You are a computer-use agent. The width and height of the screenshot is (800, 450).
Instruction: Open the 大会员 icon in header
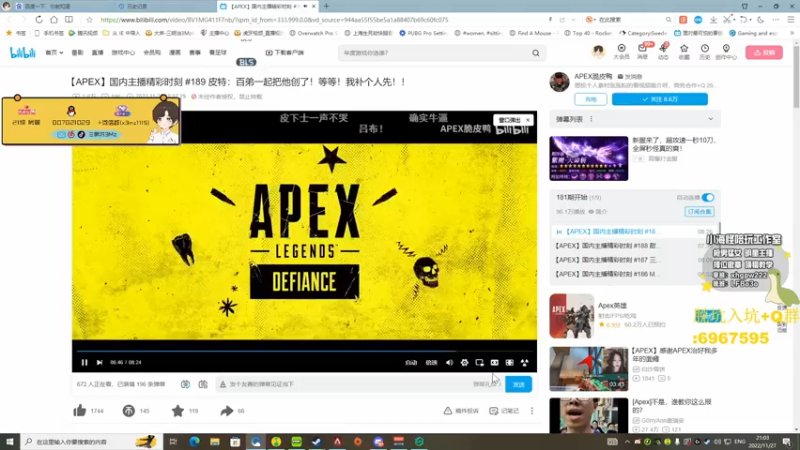tap(621, 52)
